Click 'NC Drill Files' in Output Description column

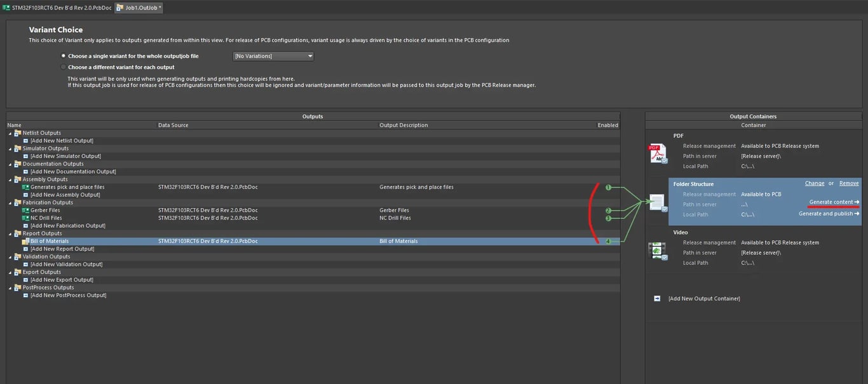click(x=395, y=218)
